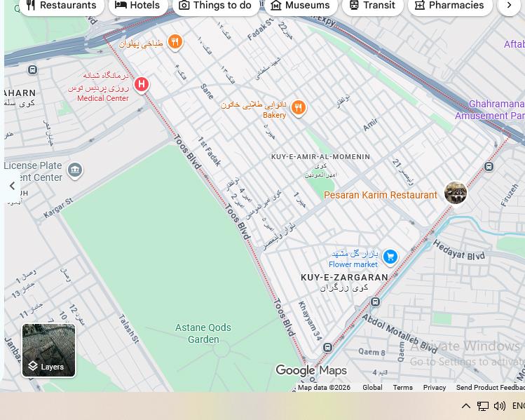
Task: Select the Things to do chip
Action: coord(215,6)
